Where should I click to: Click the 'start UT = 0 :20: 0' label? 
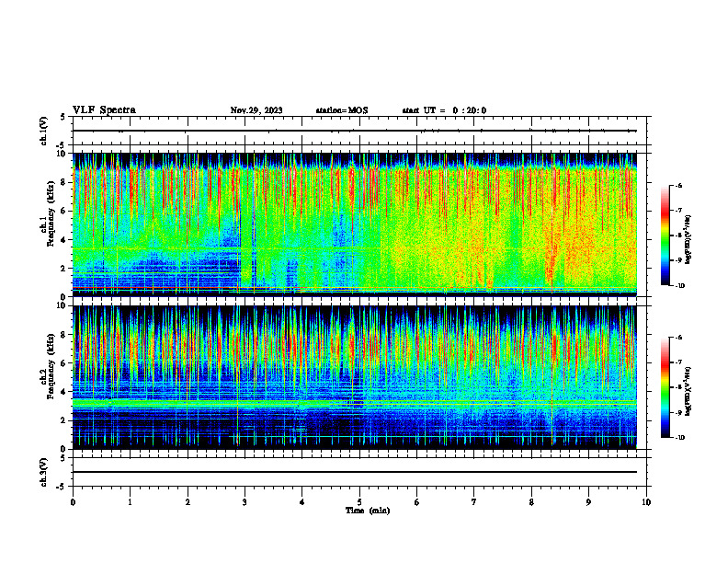[x=444, y=110]
